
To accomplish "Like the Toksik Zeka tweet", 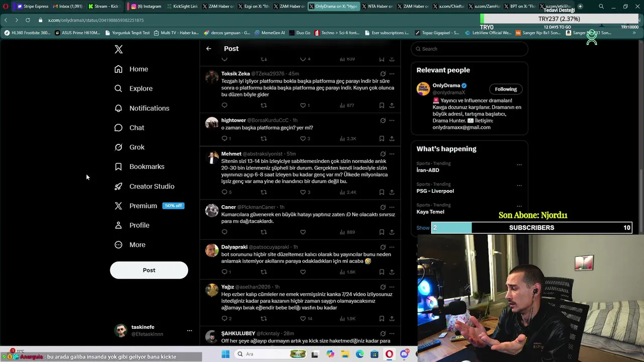I will click(x=303, y=105).
